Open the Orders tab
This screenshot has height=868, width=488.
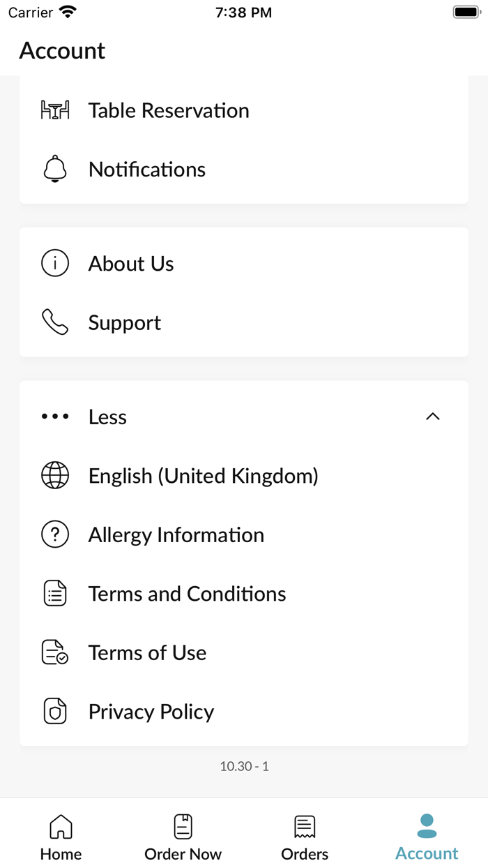click(305, 837)
